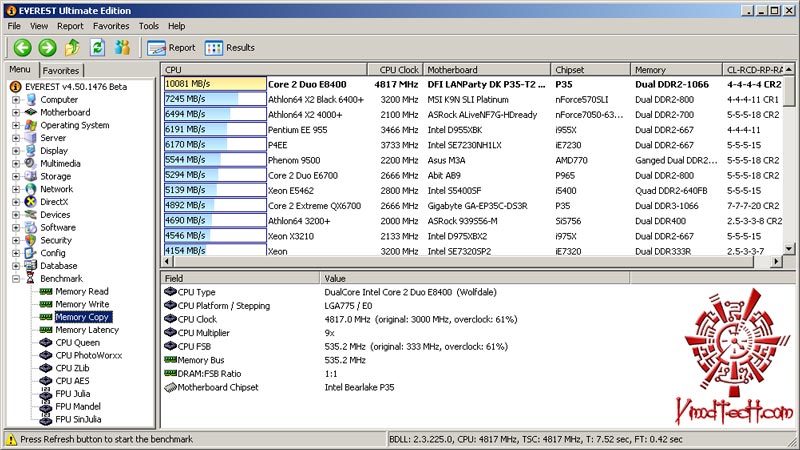Screen dimensions: 800x450
Task: Sort by Memory column header
Action: point(677,70)
